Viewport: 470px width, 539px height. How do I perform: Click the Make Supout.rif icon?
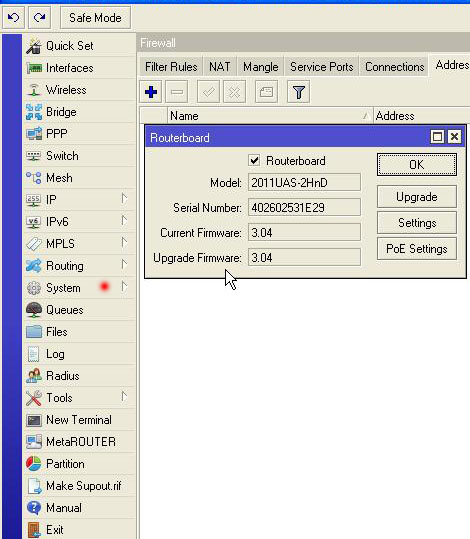tap(34, 486)
